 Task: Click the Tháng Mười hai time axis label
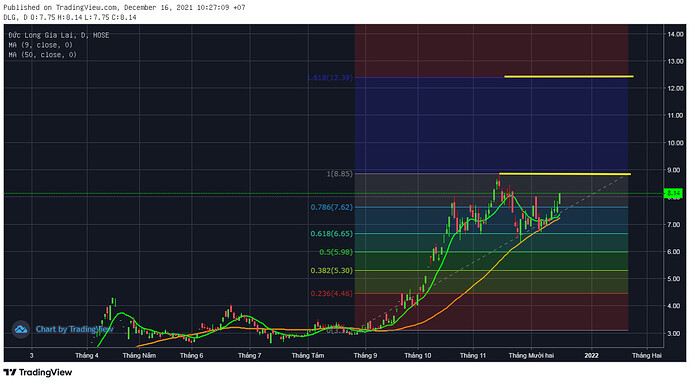[x=531, y=355]
